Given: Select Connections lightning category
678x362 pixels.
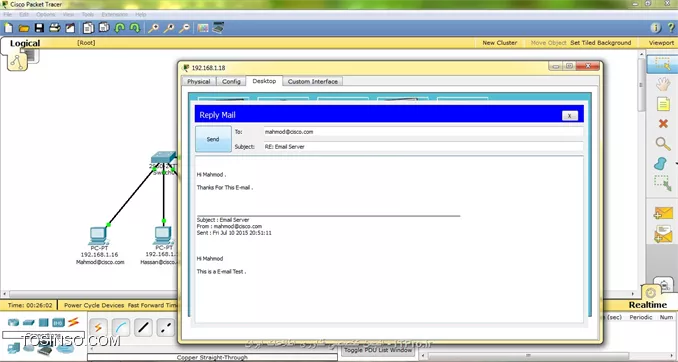Looking at the screenshot, I should pyautogui.click(x=73, y=322).
